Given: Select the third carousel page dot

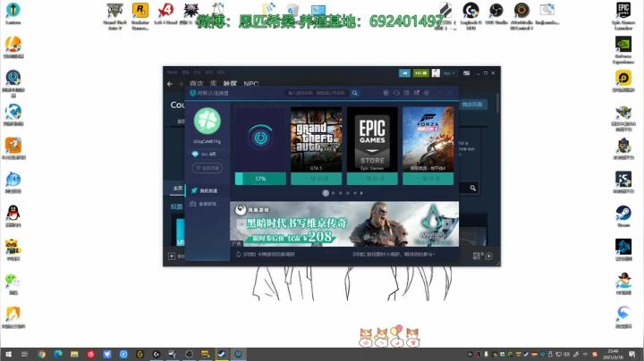Looking at the screenshot, I should pyautogui.click(x=341, y=193).
